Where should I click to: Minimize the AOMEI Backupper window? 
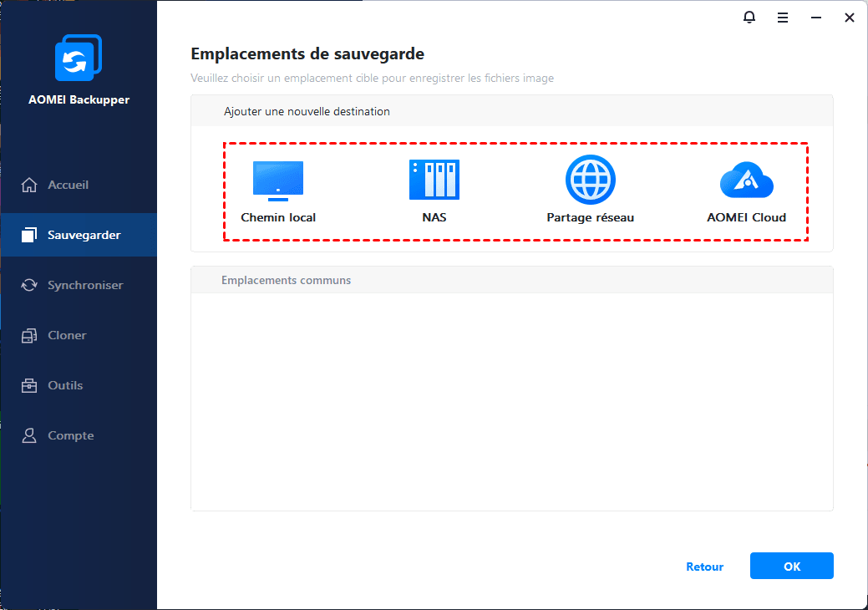click(816, 18)
